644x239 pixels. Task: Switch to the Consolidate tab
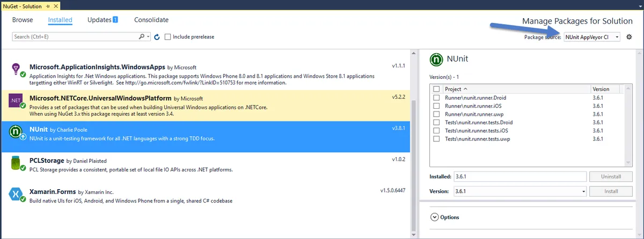151,20
